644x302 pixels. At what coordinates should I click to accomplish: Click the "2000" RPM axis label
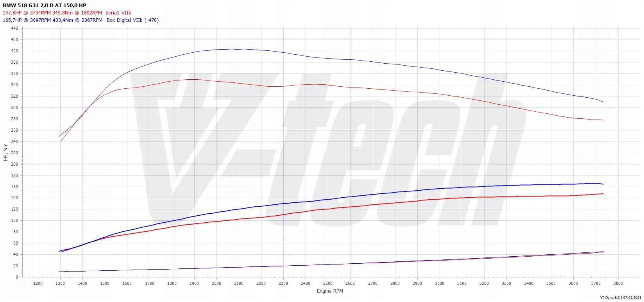pyautogui.click(x=216, y=284)
